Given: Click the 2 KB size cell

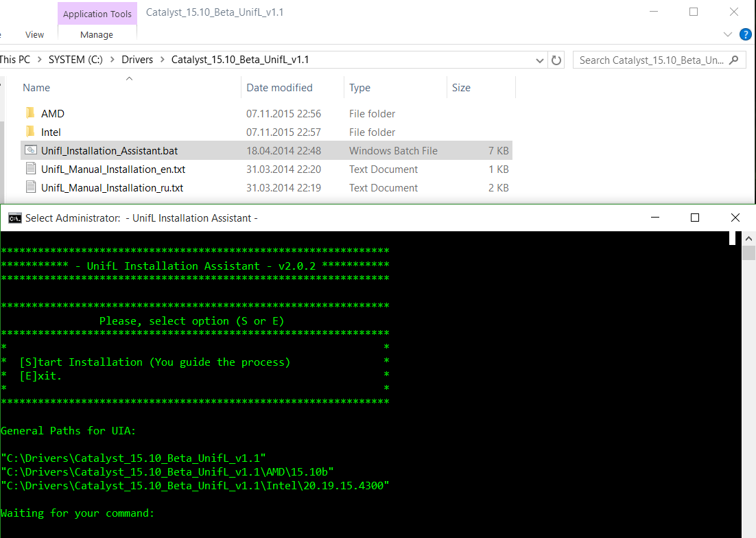Looking at the screenshot, I should tap(499, 187).
